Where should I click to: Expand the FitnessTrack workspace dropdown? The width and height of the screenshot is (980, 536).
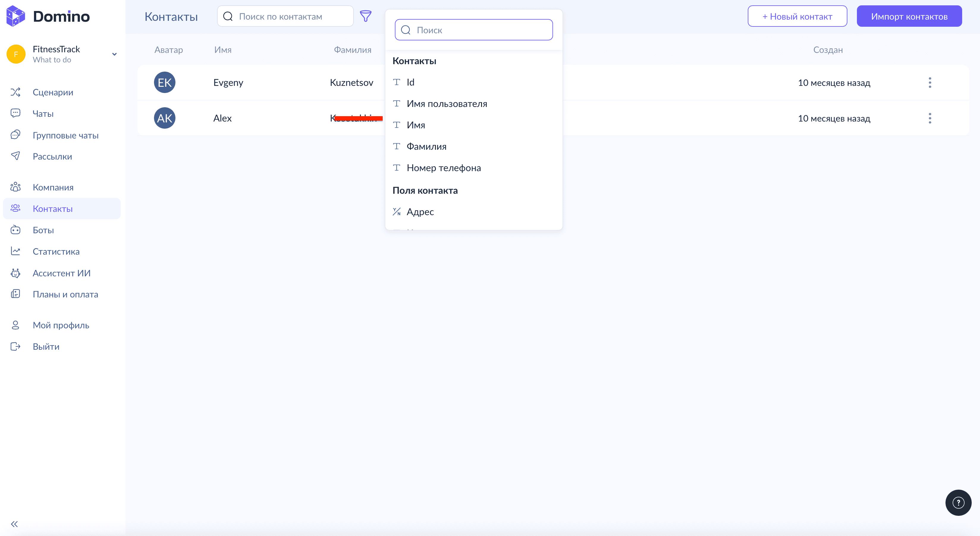(114, 54)
